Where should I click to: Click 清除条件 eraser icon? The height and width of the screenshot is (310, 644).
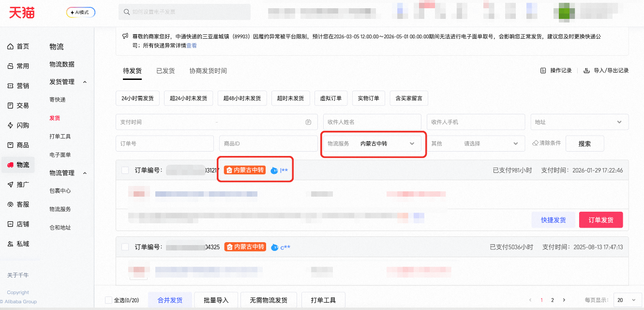click(535, 143)
